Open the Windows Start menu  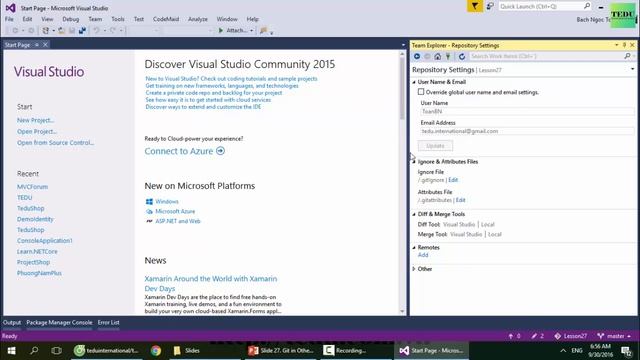tap(11, 351)
